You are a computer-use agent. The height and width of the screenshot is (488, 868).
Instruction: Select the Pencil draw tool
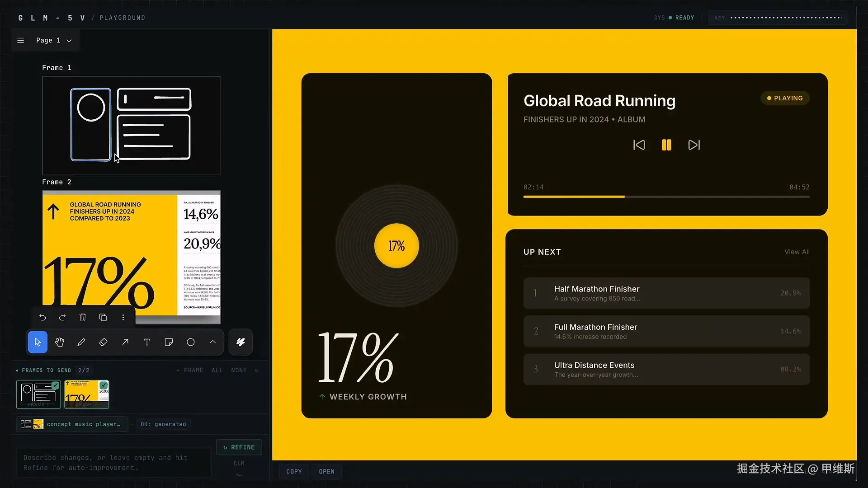(81, 342)
